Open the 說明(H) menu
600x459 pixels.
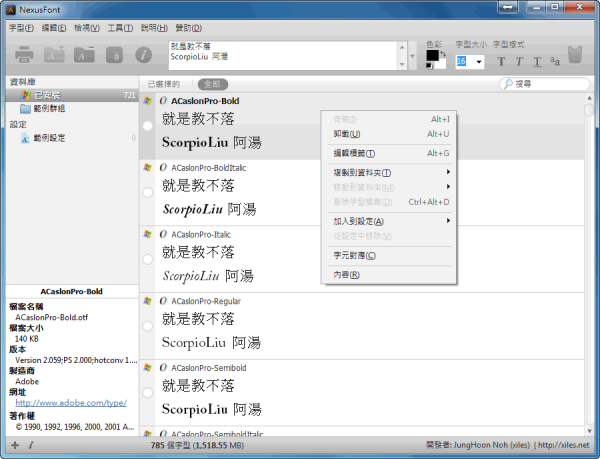pos(154,28)
